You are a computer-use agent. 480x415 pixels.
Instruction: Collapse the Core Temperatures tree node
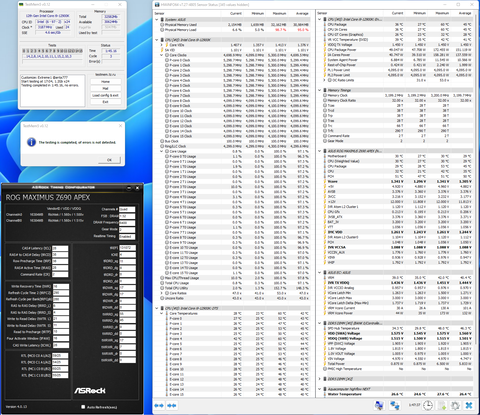point(162,313)
